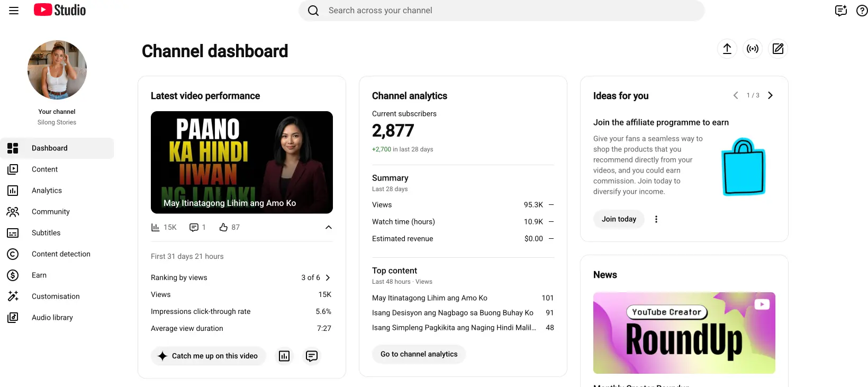Image resolution: width=868 pixels, height=387 pixels.
Task: Click the Estimated revenue $0.00 value
Action: (x=534, y=239)
